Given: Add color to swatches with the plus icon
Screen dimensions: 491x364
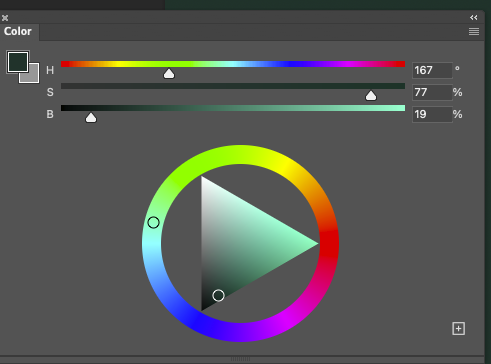Looking at the screenshot, I should point(459,329).
